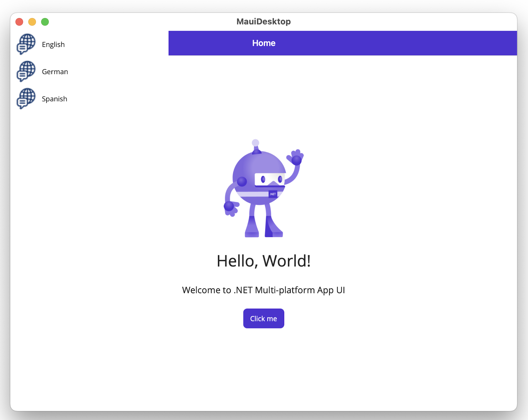Screen dimensions: 528x420
Task: Click the globe icon beside English
Action: [x=26, y=44]
